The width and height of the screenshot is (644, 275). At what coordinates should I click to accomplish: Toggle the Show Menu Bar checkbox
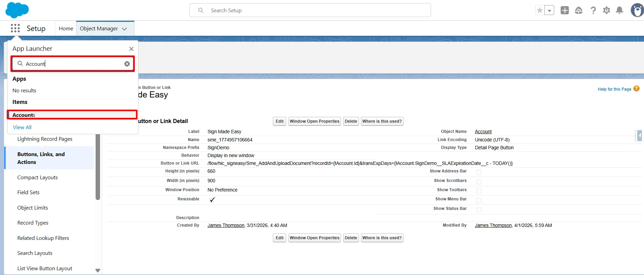479,200
